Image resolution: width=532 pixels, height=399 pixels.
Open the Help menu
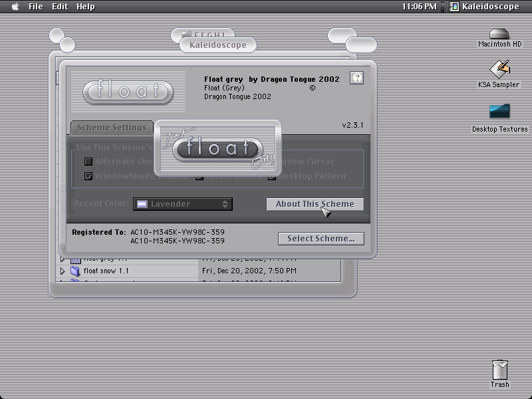click(x=86, y=7)
